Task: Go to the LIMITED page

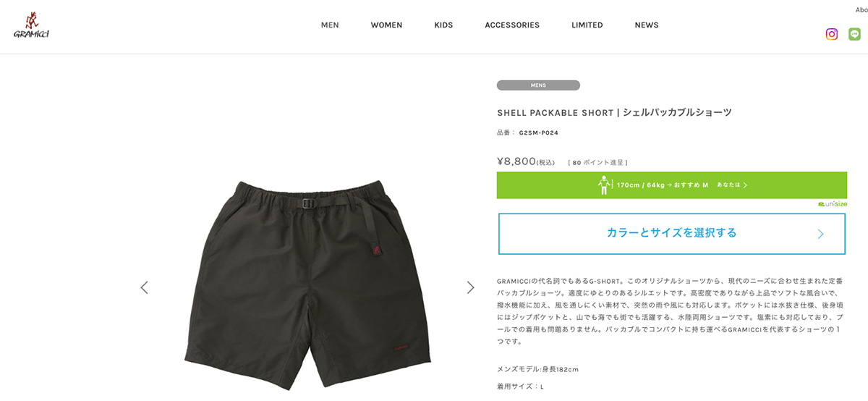Action: coord(587,25)
